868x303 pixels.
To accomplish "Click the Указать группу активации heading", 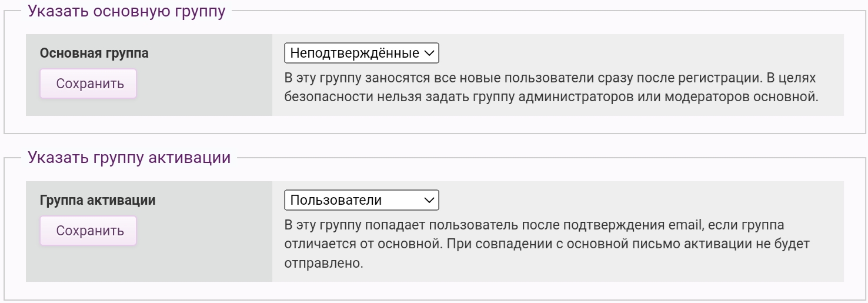I will tap(129, 158).
